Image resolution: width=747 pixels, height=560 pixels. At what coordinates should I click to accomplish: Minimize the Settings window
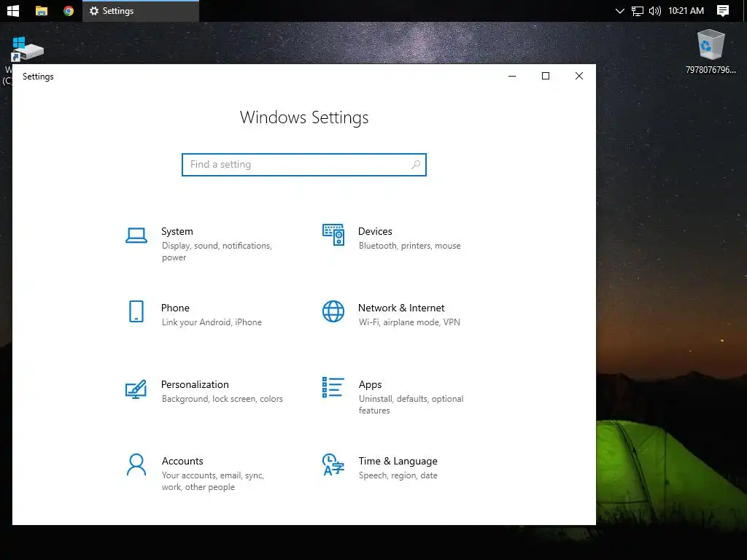click(512, 76)
